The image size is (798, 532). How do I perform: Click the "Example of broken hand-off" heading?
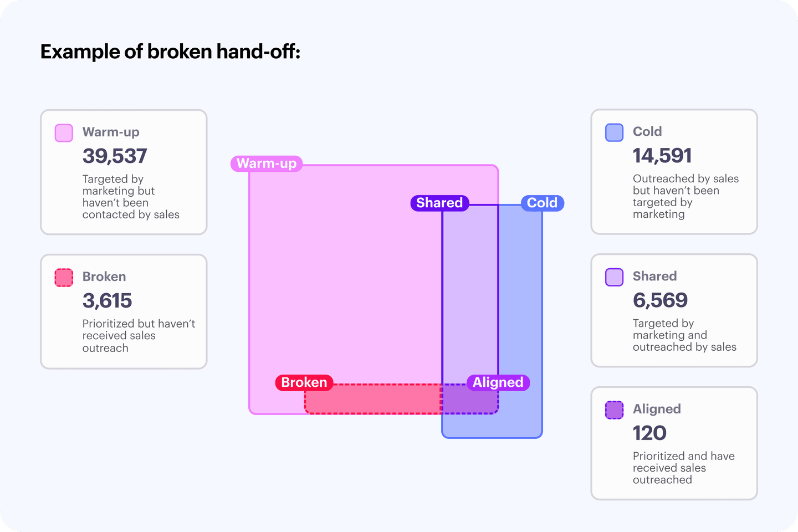(x=170, y=52)
